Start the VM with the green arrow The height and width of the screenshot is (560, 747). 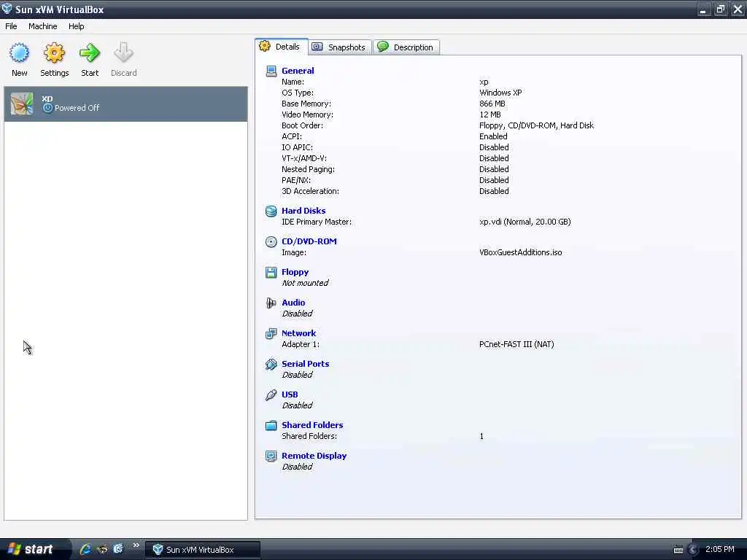tap(90, 52)
